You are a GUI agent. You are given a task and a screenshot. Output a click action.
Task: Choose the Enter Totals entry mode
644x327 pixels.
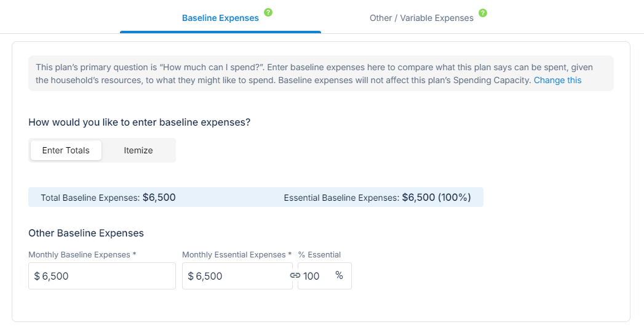(66, 150)
